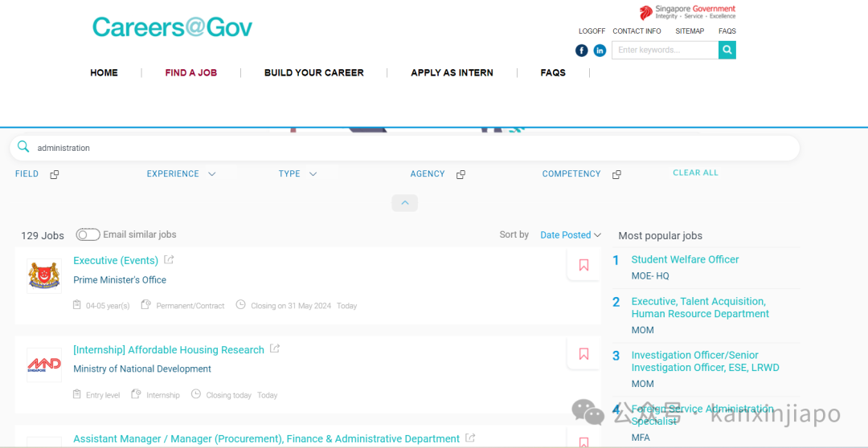This screenshot has height=448, width=868.
Task: Click the Careers@Gov logo
Action: (x=172, y=27)
